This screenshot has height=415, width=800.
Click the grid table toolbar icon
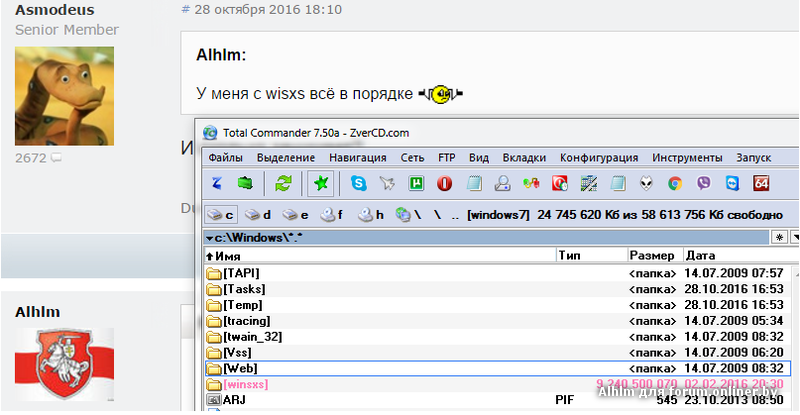coord(589,183)
